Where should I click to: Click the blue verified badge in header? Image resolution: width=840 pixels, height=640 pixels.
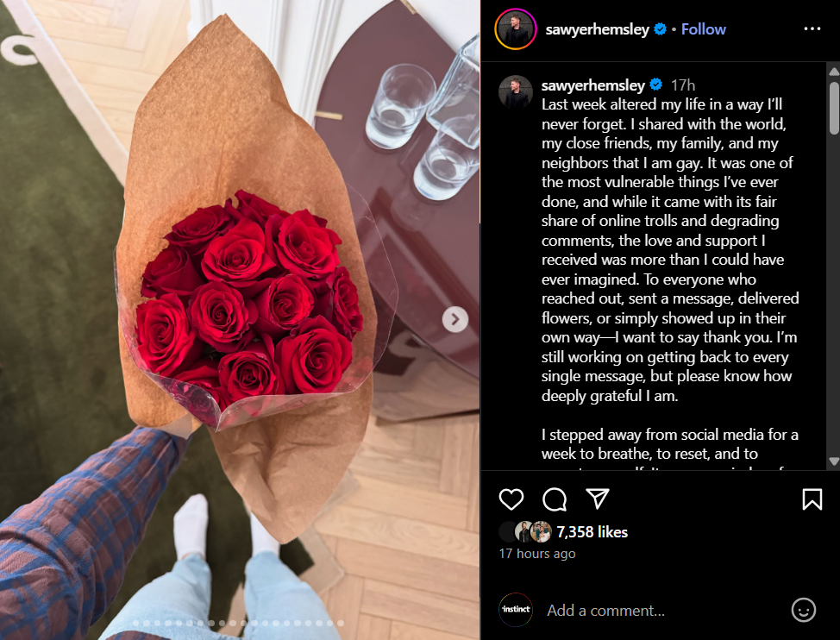click(660, 29)
